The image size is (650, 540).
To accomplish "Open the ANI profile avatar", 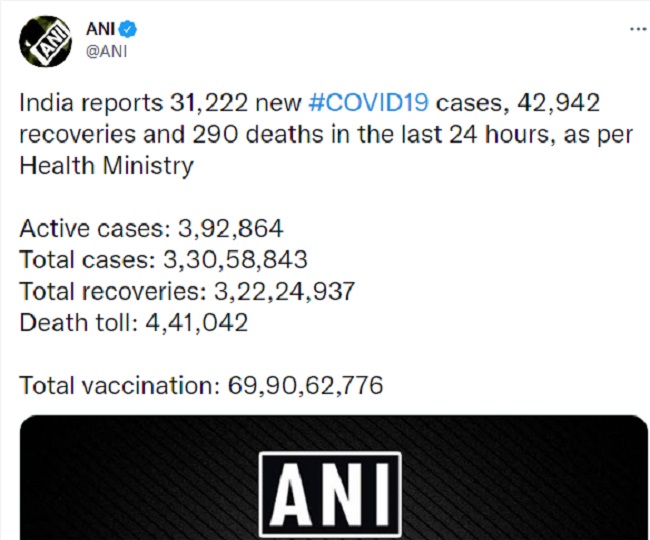I will (46, 41).
